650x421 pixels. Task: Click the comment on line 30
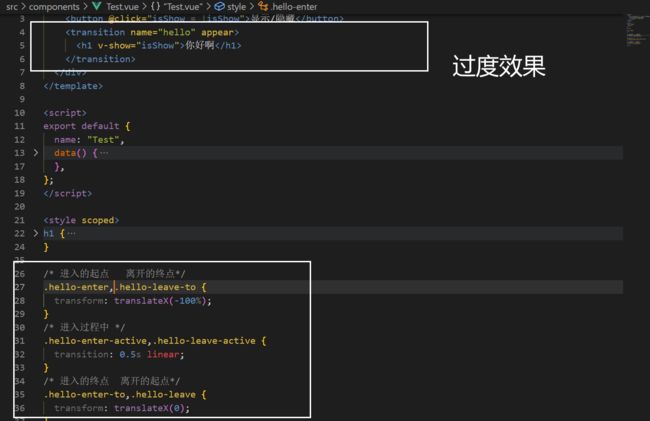(84, 327)
